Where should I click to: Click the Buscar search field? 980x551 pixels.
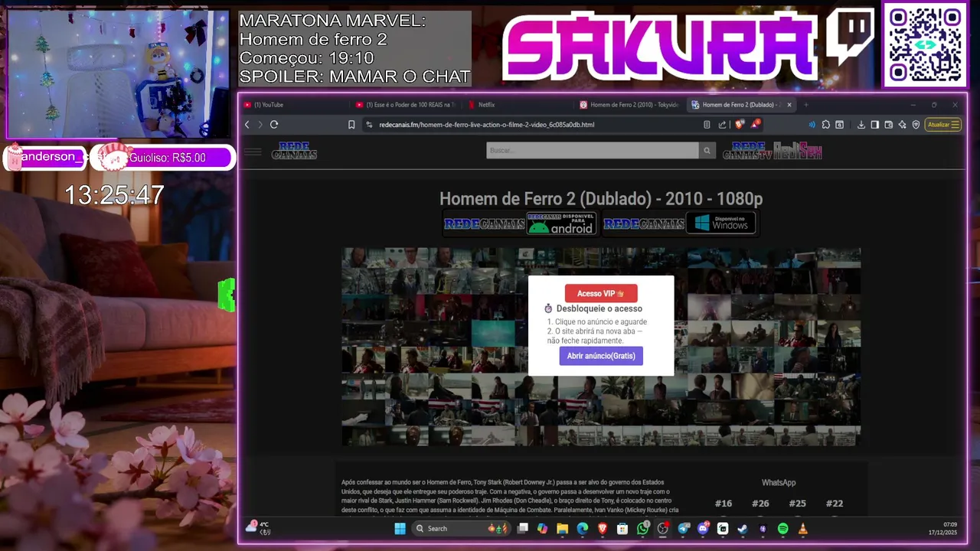click(x=593, y=151)
